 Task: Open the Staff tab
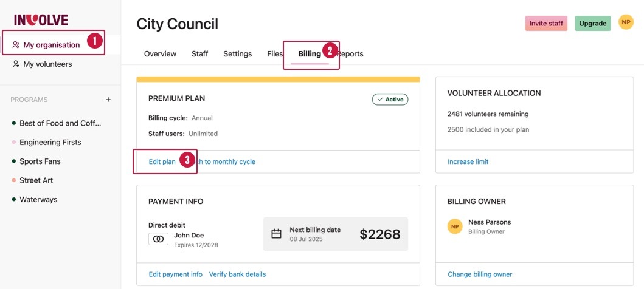[x=199, y=54]
